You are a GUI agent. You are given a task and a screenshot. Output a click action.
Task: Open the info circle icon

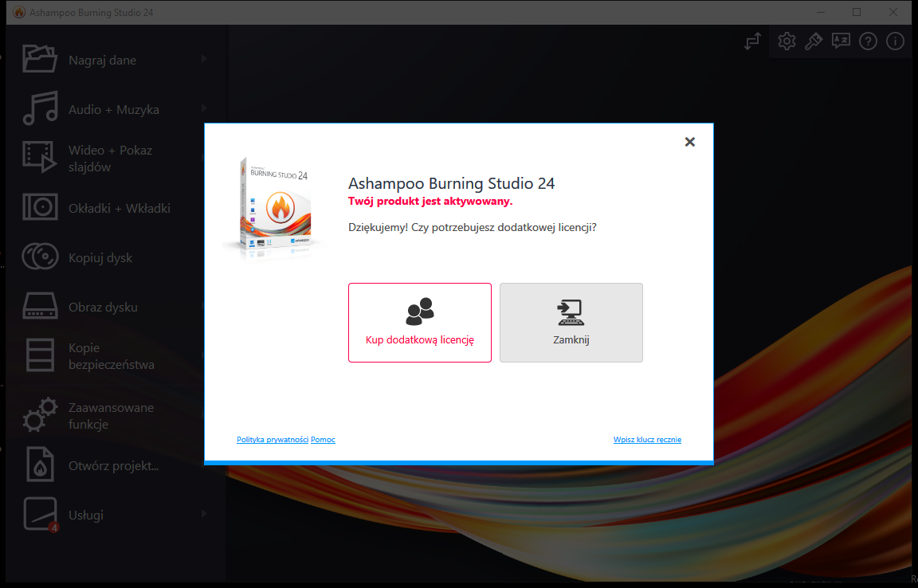point(895,41)
